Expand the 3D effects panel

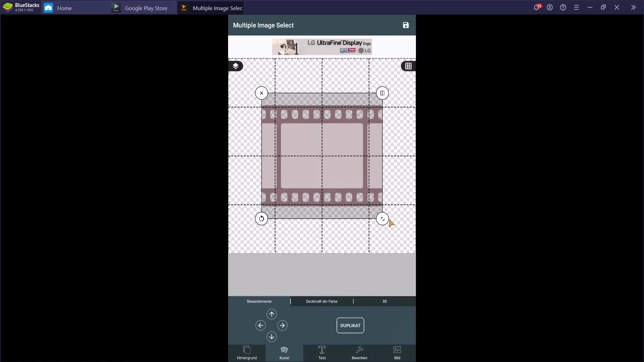(384, 301)
